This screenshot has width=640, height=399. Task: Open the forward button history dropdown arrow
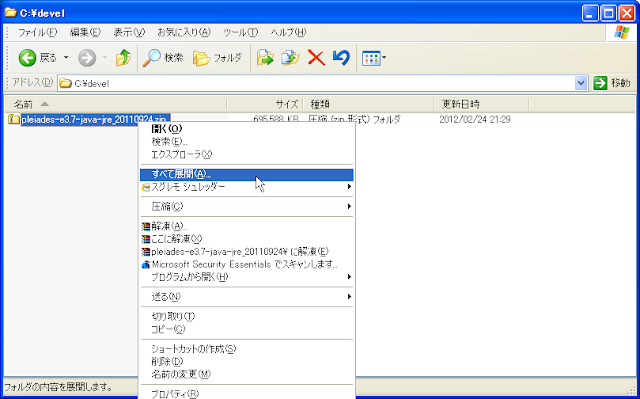[104, 58]
